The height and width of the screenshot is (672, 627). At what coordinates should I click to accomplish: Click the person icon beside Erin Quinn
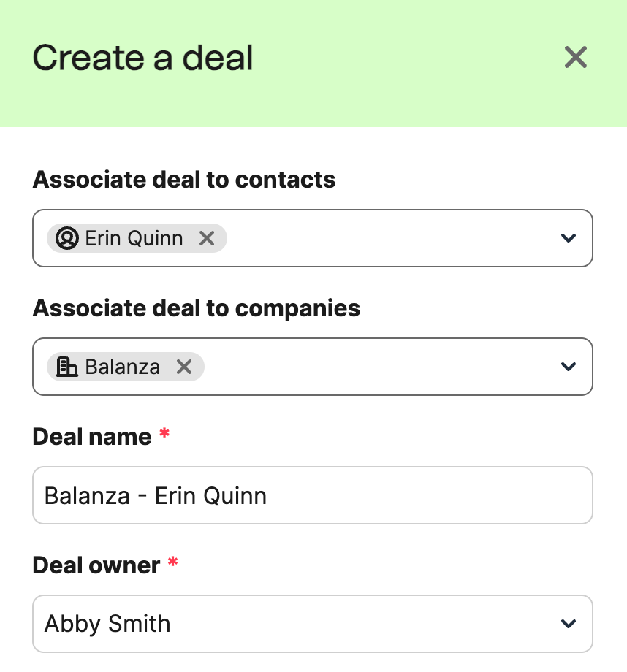point(66,238)
